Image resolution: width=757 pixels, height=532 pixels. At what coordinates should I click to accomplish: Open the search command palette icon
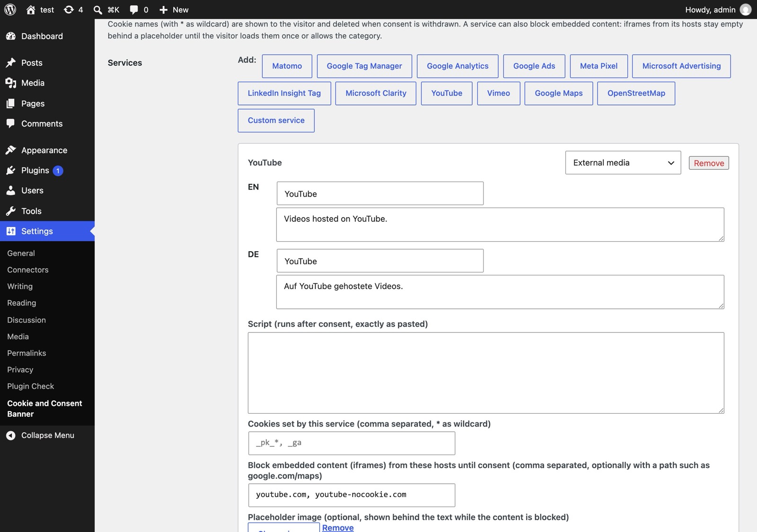97,9
